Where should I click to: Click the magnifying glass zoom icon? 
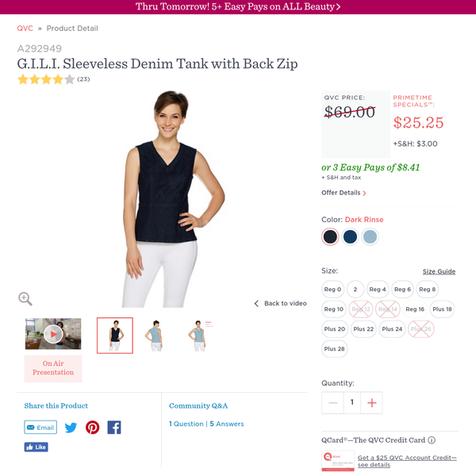point(25,299)
